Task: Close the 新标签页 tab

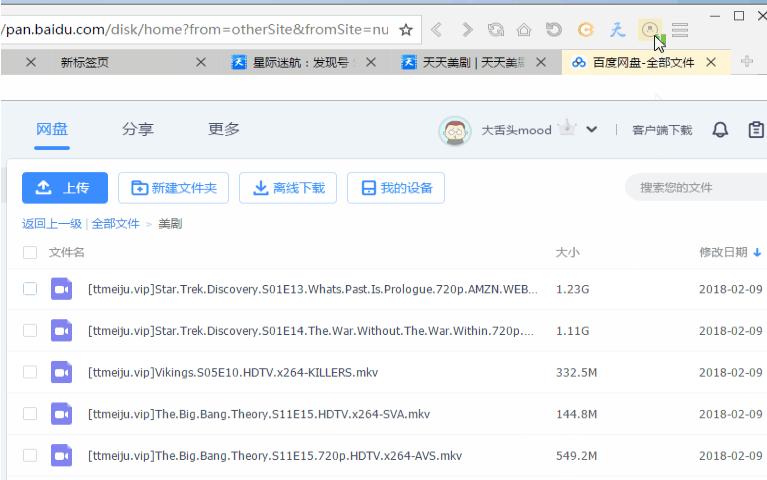Action: click(201, 62)
